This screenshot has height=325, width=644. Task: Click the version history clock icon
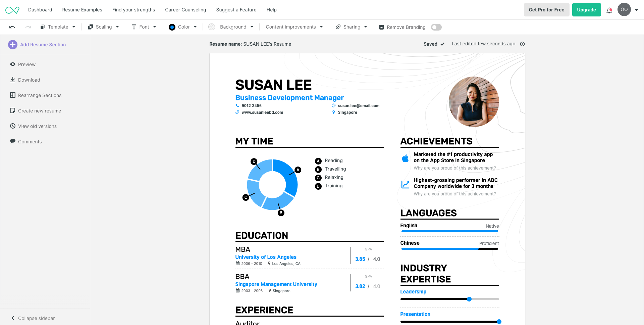(522, 44)
